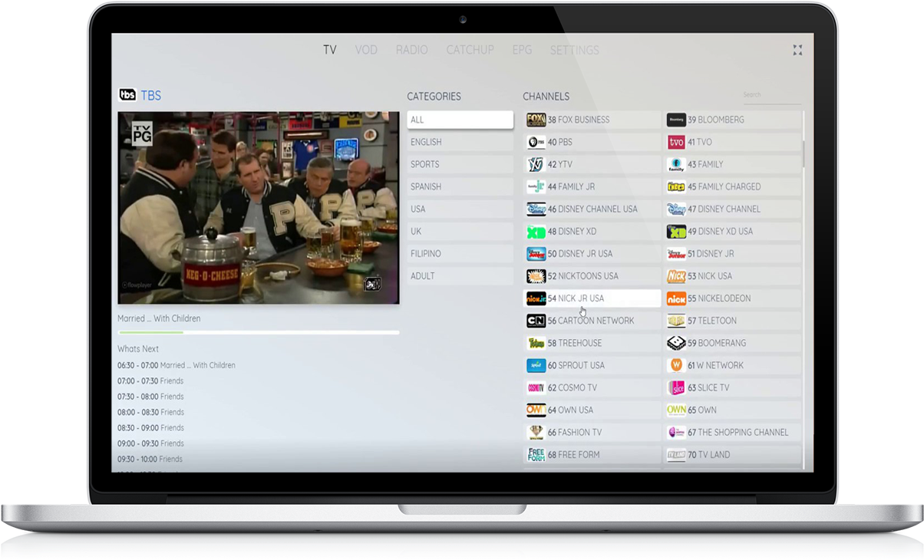The width and height of the screenshot is (924, 560).
Task: Click the Teletoon logo
Action: 676,321
